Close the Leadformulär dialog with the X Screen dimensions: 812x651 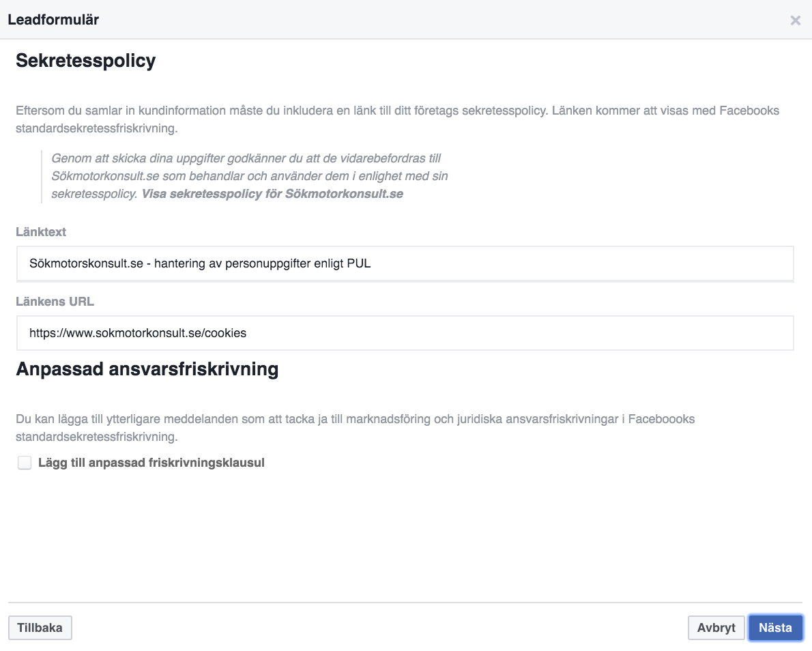coord(795,20)
